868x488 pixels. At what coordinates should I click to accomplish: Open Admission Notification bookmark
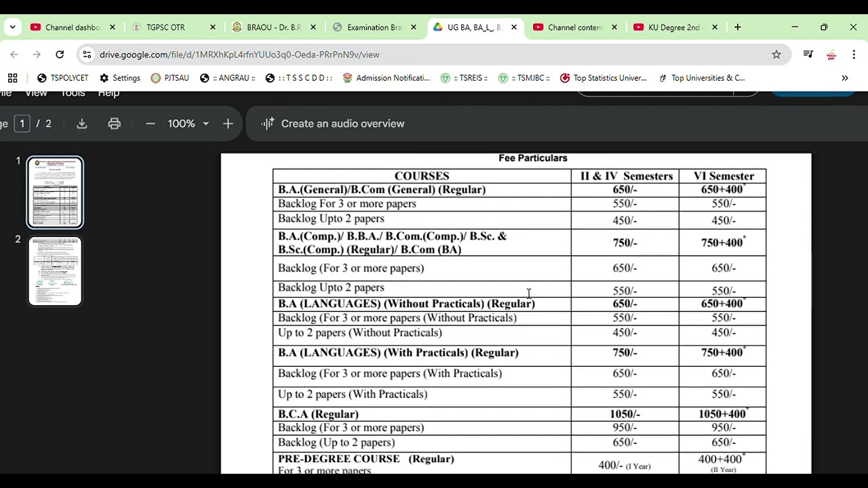point(386,78)
